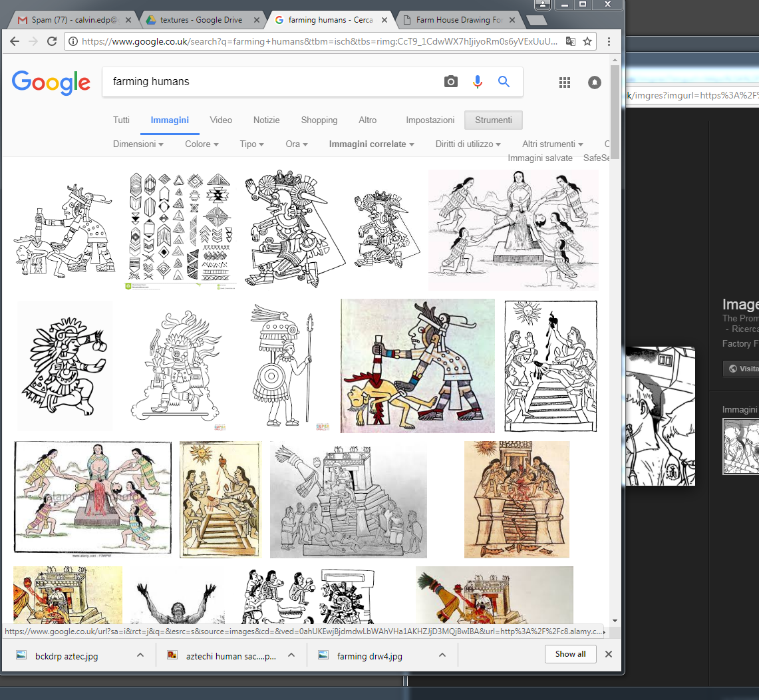Open options arrow for bckdrp aztec.jpg download
Screen dimensions: 759x700
[140, 655]
